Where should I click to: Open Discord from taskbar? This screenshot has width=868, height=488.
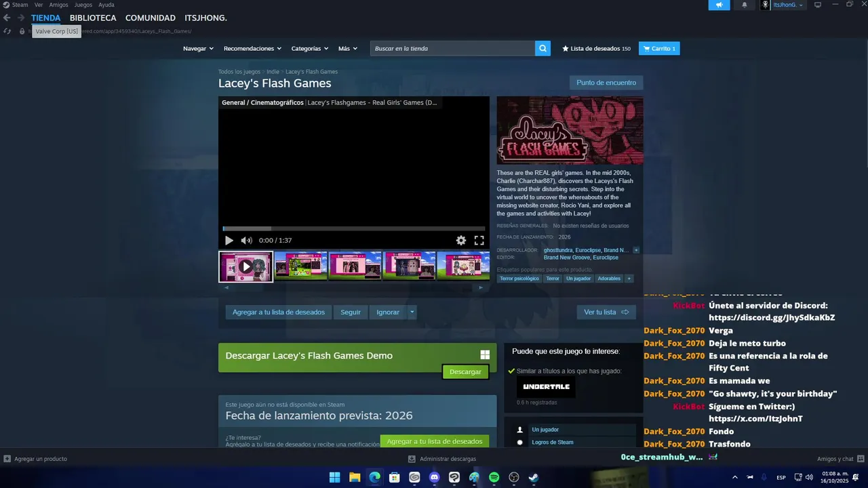point(435,477)
